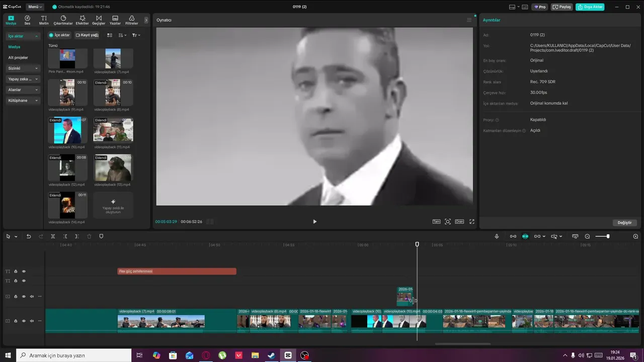Open CapCut icon in the taskbar
644x362 pixels.
coord(288,355)
